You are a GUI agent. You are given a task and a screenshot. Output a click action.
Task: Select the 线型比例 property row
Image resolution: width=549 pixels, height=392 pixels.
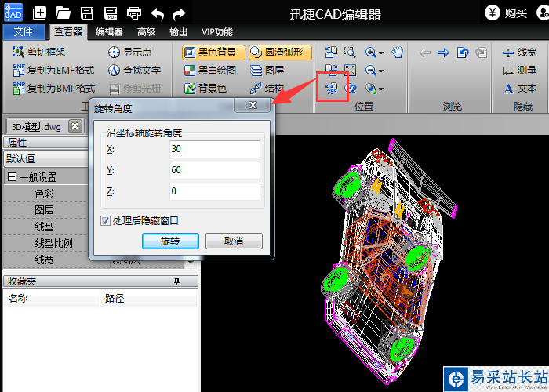click(x=45, y=243)
